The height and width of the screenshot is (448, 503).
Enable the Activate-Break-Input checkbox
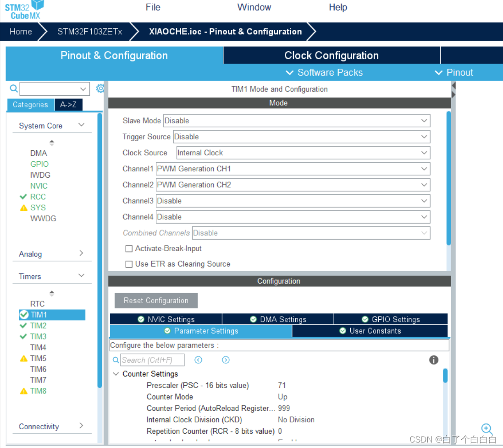129,249
